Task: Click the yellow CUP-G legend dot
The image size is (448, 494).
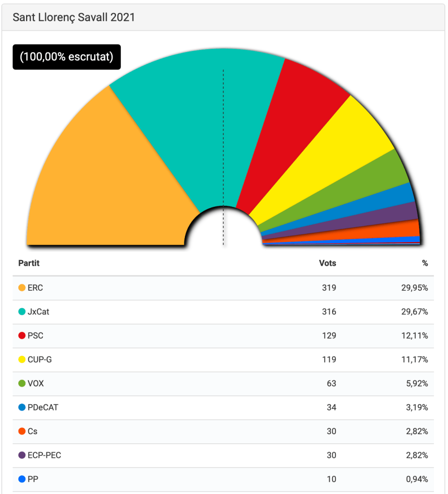Action: [22, 359]
